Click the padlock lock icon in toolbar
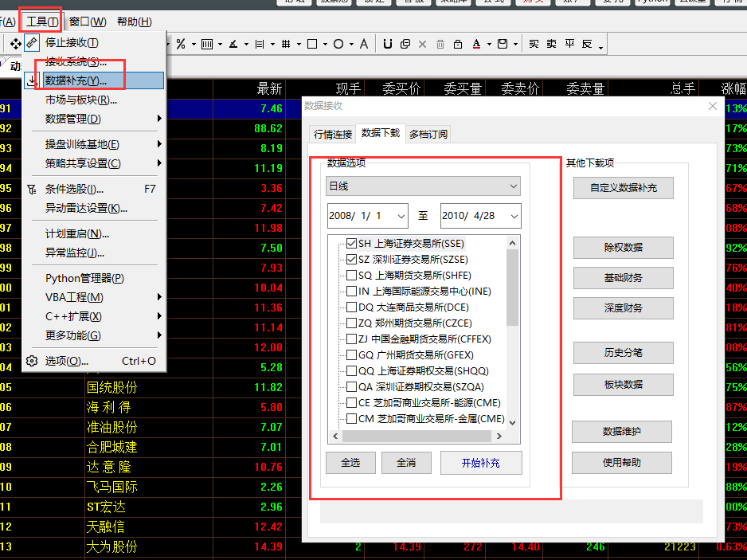Image resolution: width=747 pixels, height=560 pixels. (x=458, y=44)
